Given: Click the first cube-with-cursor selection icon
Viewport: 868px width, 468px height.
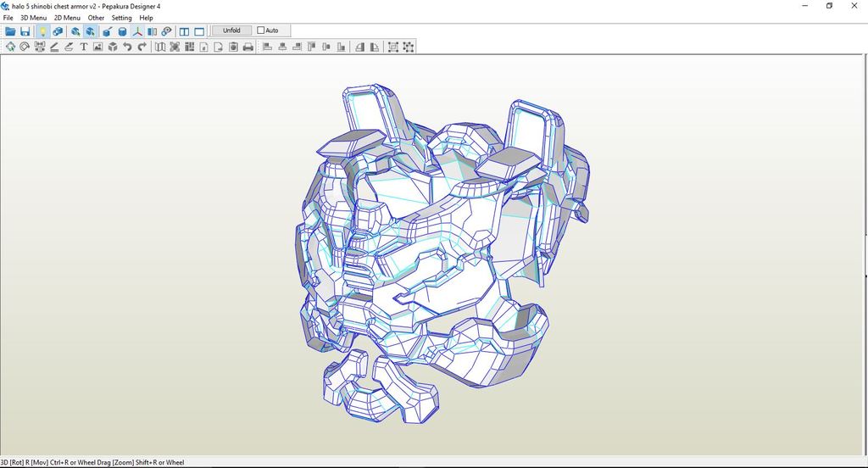Looking at the screenshot, I should click(75, 31).
